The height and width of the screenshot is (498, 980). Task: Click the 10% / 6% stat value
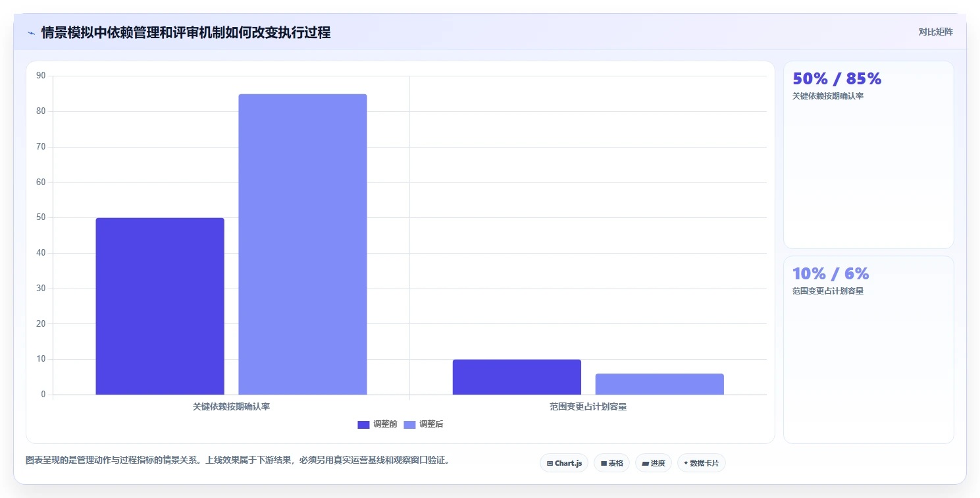831,273
